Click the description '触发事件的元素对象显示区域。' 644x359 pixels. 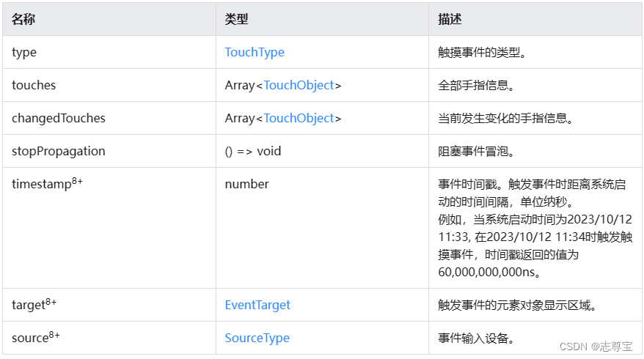coord(518,306)
